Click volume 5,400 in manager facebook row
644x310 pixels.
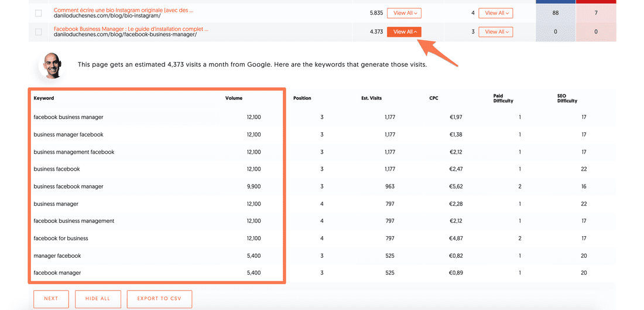[x=254, y=256]
